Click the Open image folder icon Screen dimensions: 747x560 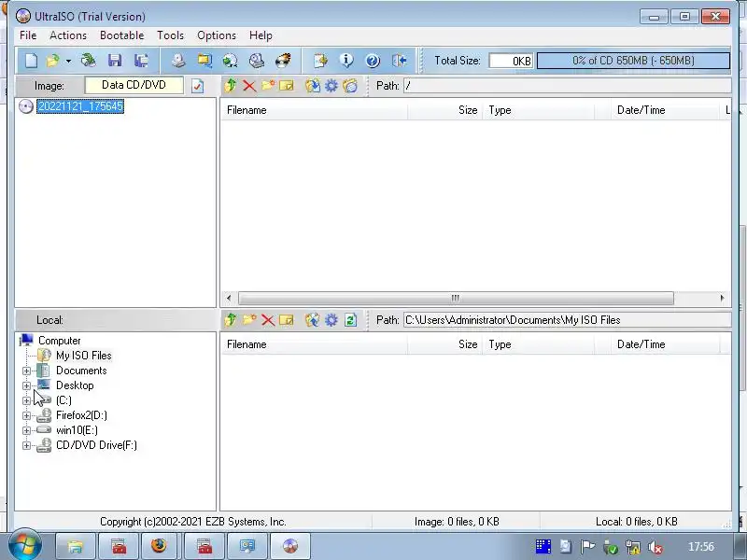click(52, 61)
